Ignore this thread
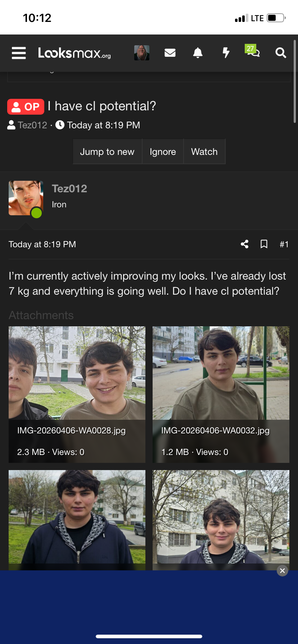The width and height of the screenshot is (298, 644). tap(163, 152)
